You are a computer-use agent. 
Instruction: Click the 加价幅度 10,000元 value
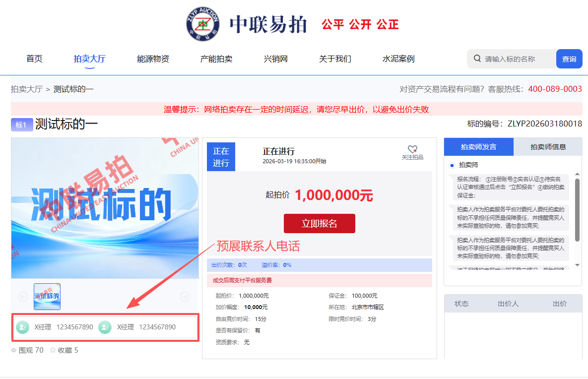coord(256,307)
